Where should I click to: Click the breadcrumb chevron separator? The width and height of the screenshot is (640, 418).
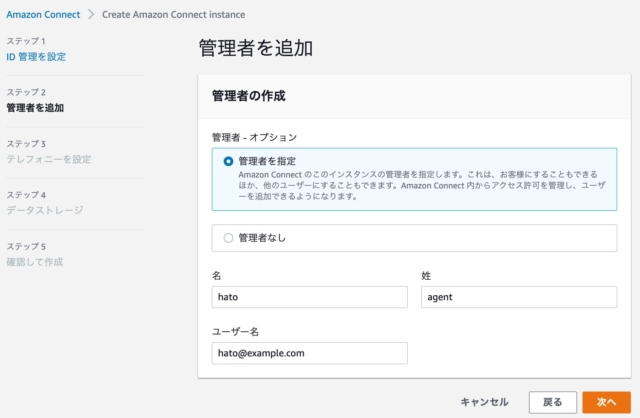[91, 14]
